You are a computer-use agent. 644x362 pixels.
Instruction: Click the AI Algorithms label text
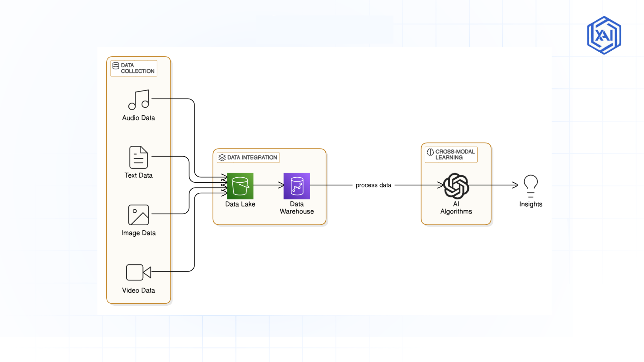pyautogui.click(x=456, y=208)
